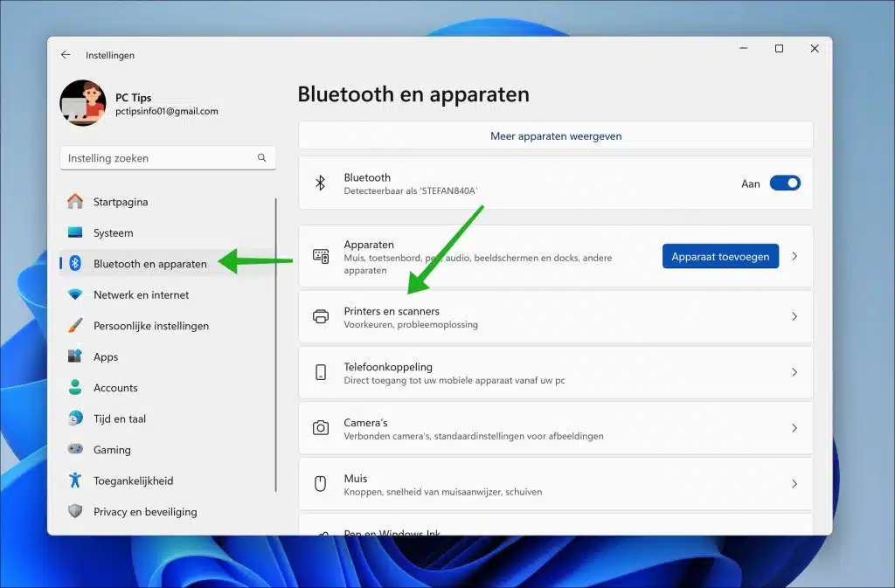This screenshot has height=588, width=895.
Task: Select the Accounts person icon
Action: [77, 387]
